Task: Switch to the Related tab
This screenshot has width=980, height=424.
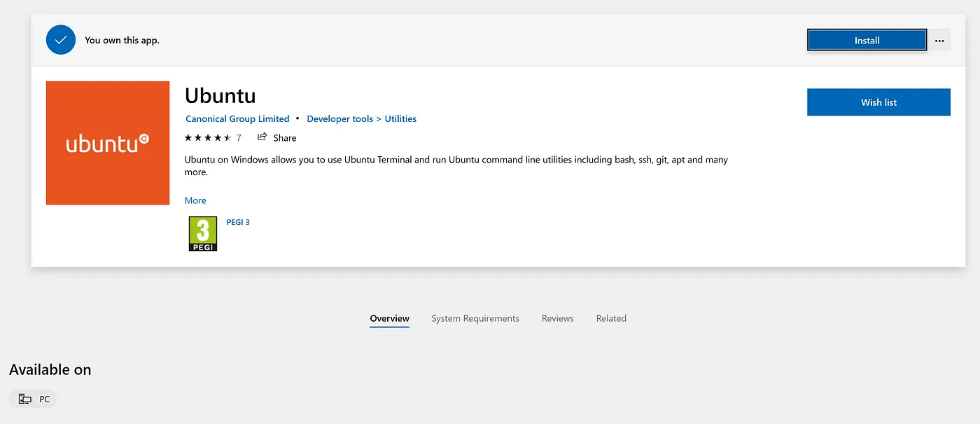Action: coord(611,318)
